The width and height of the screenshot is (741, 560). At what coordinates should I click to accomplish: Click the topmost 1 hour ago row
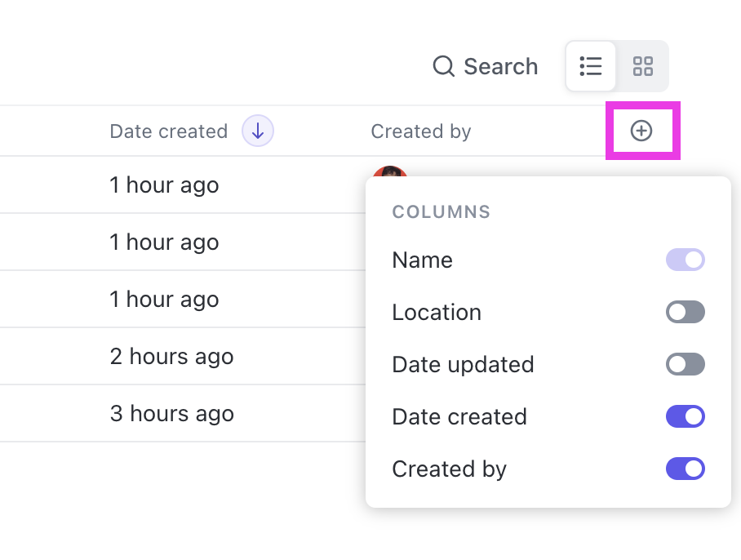point(164,185)
